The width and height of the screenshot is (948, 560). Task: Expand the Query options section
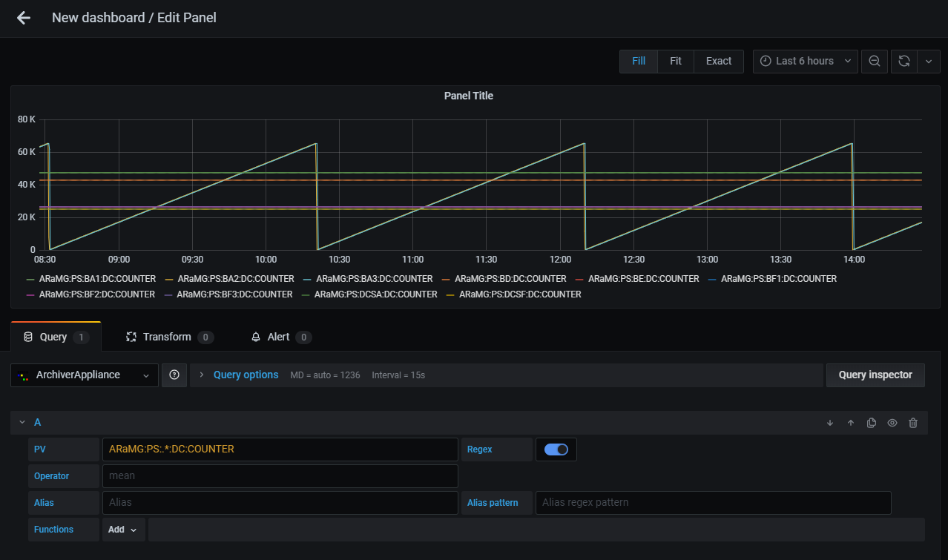246,375
